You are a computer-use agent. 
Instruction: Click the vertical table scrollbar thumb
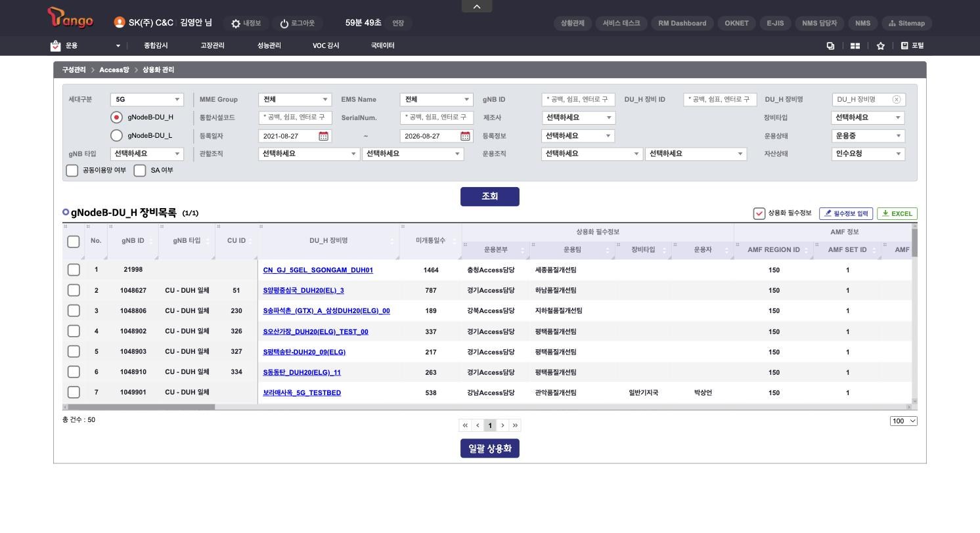point(915,242)
